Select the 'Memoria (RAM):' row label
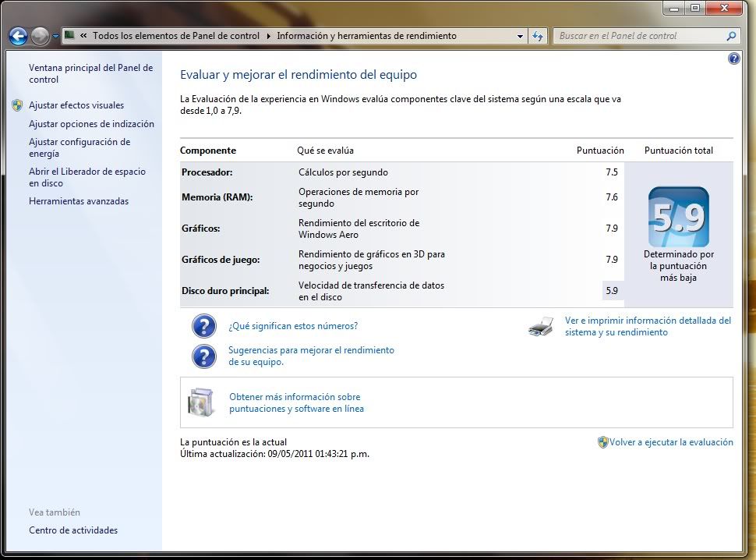 (x=217, y=197)
